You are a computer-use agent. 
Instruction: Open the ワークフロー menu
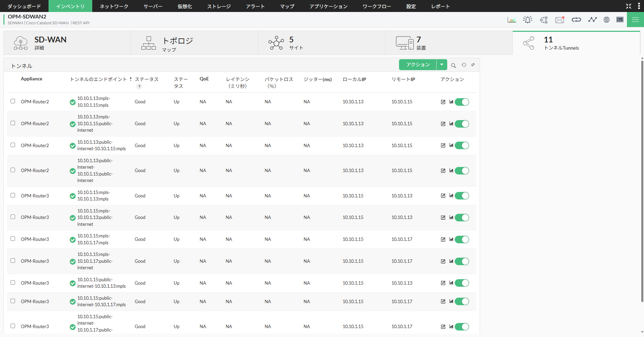(x=377, y=6)
